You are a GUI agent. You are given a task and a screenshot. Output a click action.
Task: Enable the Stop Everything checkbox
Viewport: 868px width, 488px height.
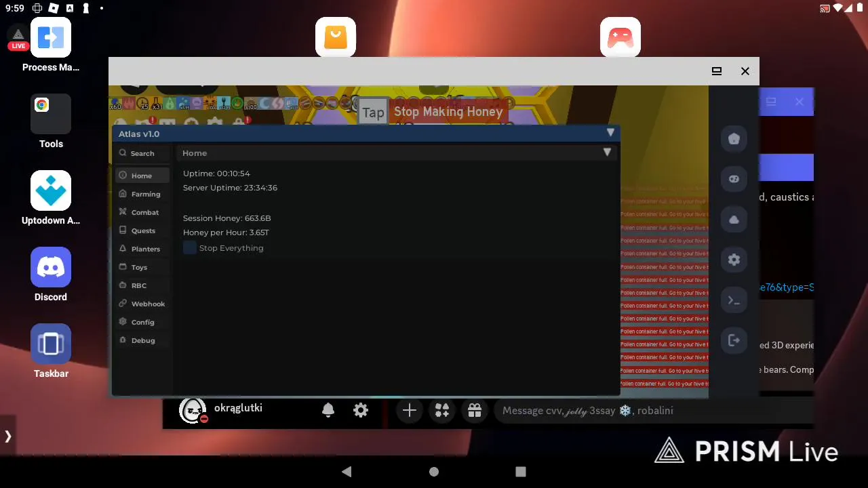point(189,248)
